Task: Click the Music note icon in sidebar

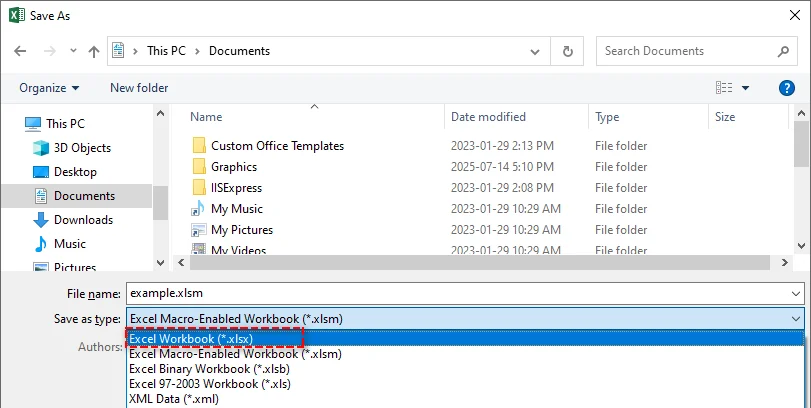Action: coord(40,244)
